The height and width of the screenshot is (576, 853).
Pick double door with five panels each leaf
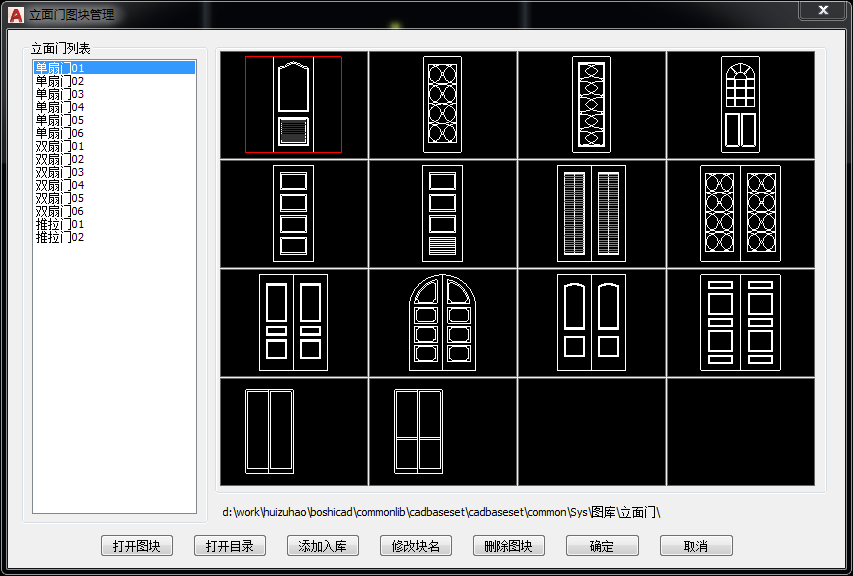[741, 323]
